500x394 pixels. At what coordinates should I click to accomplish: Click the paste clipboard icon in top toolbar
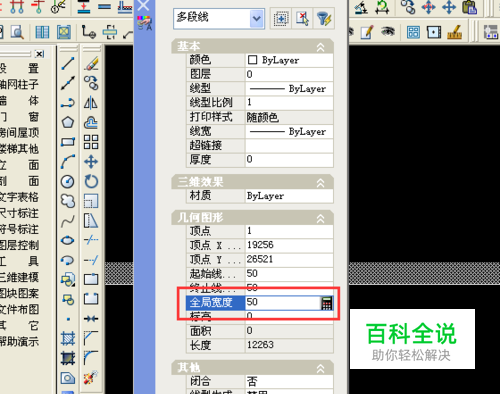(x=470, y=7)
